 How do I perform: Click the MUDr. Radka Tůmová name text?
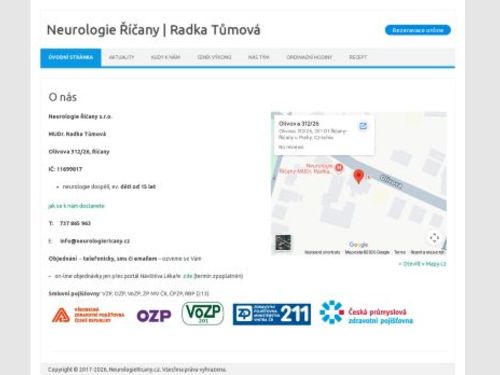77,134
